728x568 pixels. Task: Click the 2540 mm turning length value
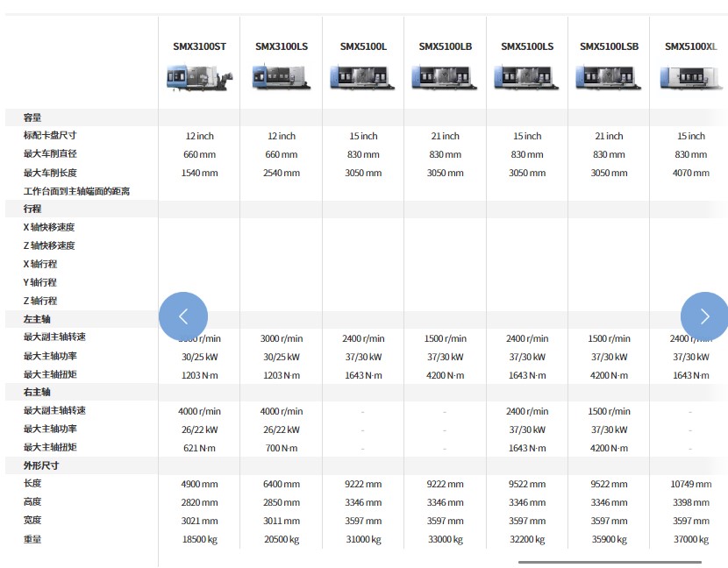(282, 173)
